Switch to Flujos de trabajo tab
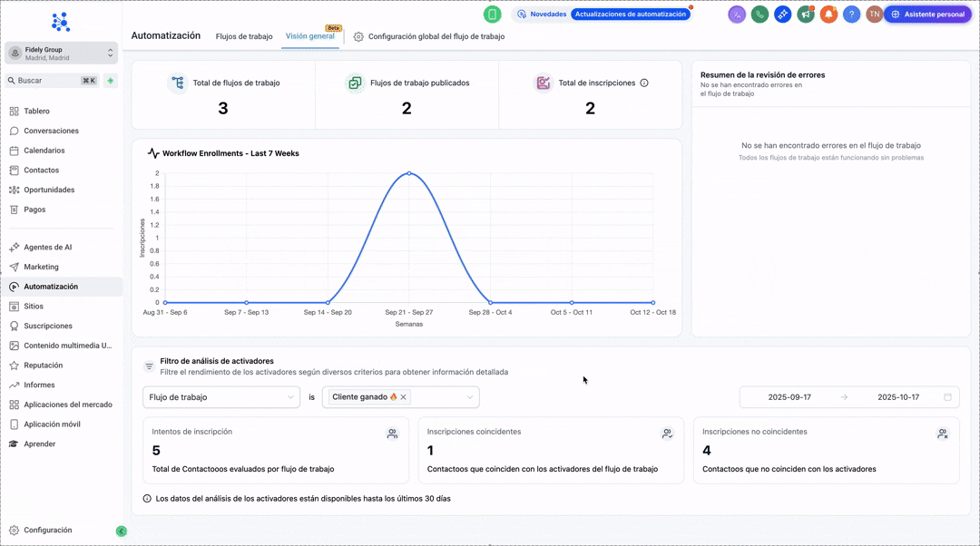This screenshot has height=546, width=980. pos(244,36)
